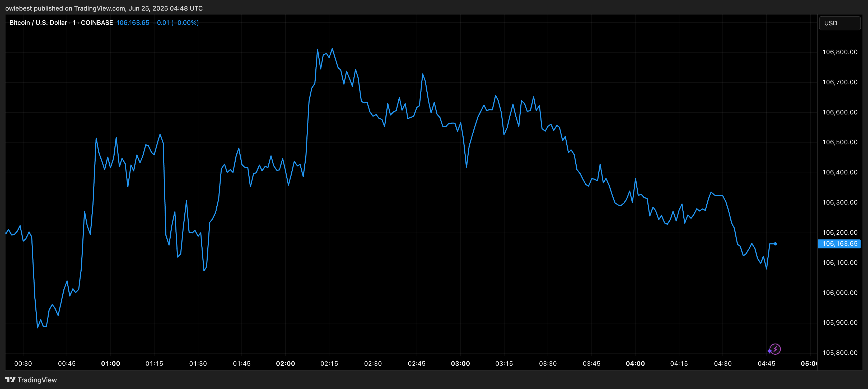The image size is (868, 389).
Task: Click the Bitcoin / U.S. Dollar symbol title
Action: 38,22
